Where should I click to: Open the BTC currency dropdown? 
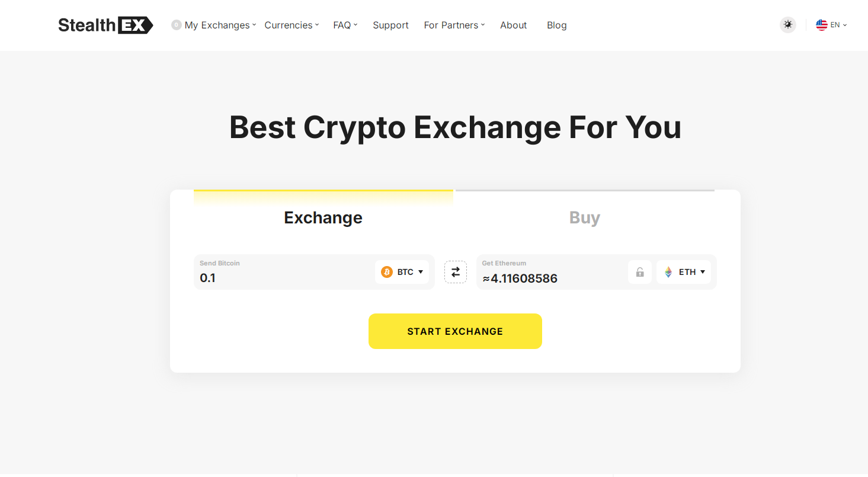[x=402, y=272]
